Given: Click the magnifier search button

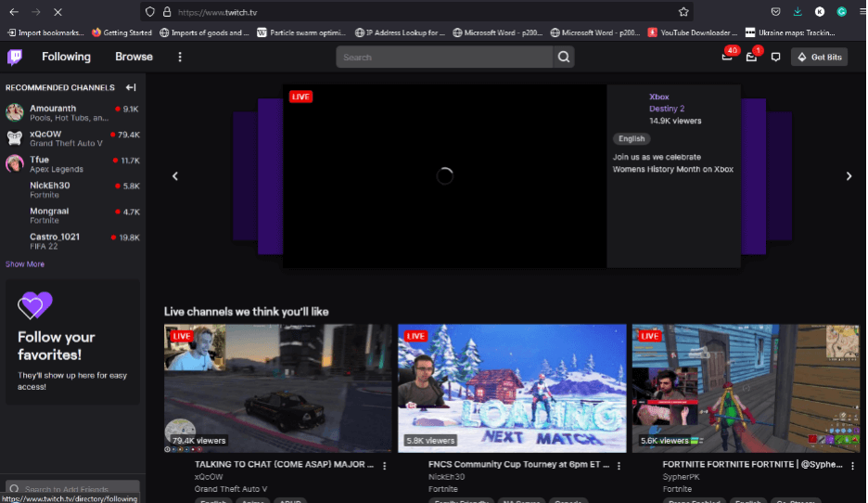Looking at the screenshot, I should tap(564, 57).
